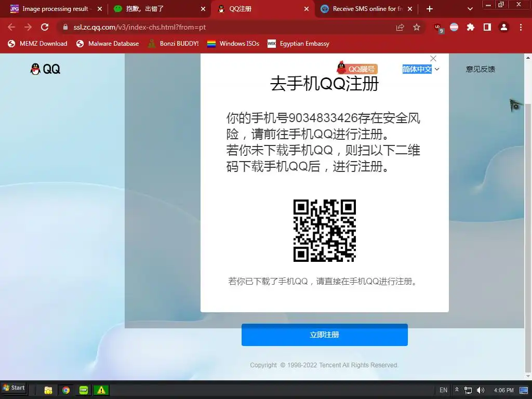The width and height of the screenshot is (532, 399).
Task: Close the 抱歉，出错了 tab
Action: click(x=203, y=9)
